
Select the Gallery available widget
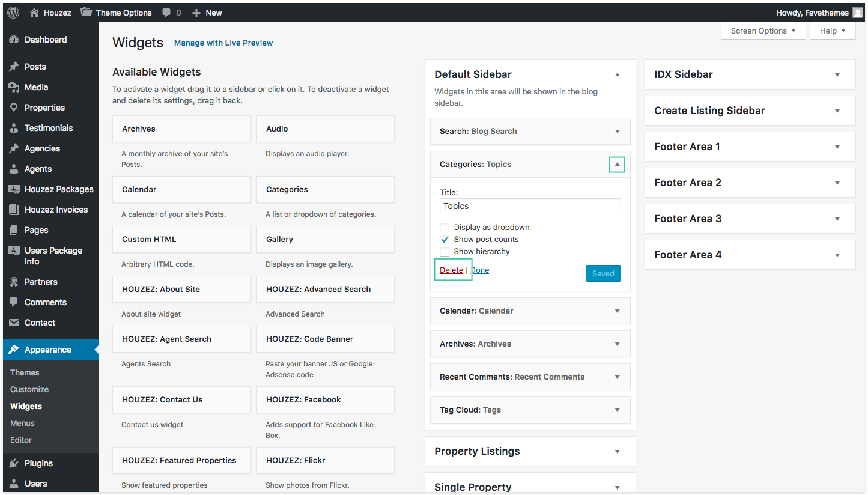coord(326,239)
